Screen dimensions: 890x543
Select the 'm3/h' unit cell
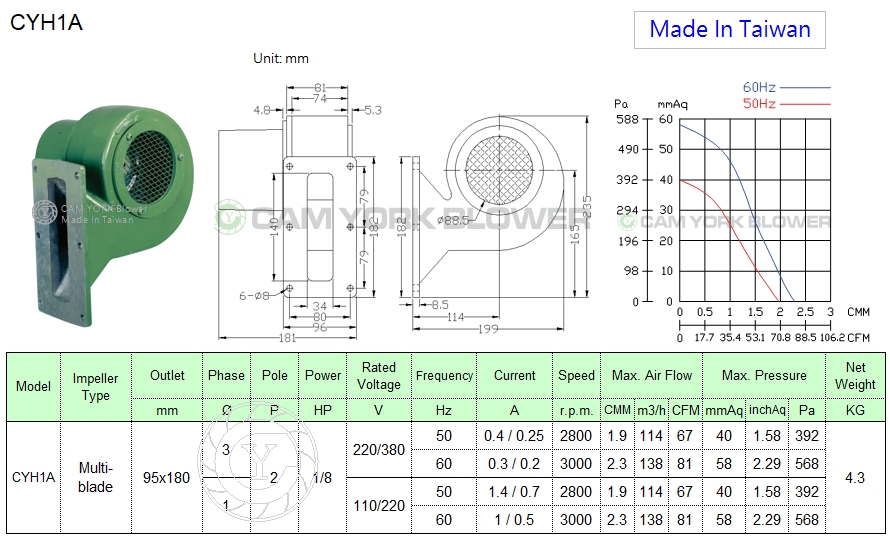pyautogui.click(x=651, y=410)
